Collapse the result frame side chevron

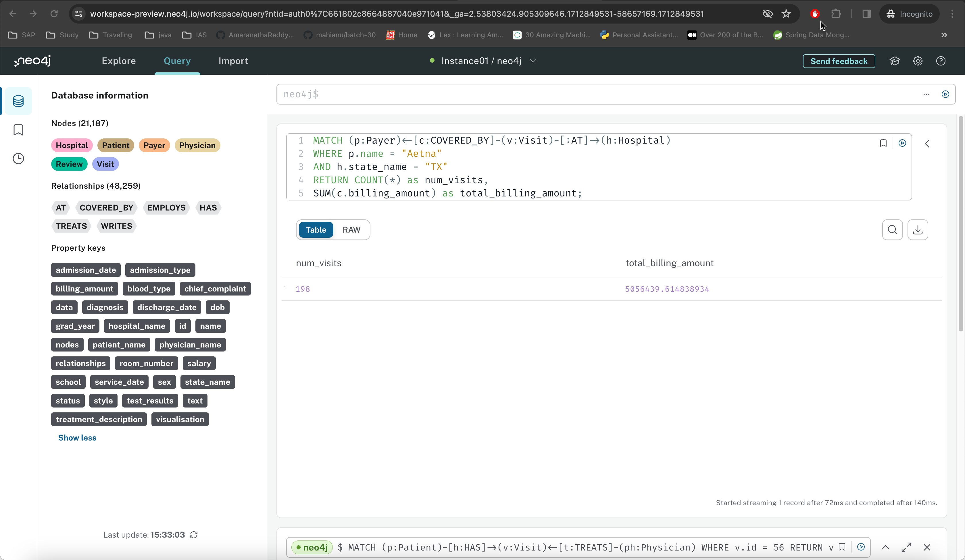927,144
